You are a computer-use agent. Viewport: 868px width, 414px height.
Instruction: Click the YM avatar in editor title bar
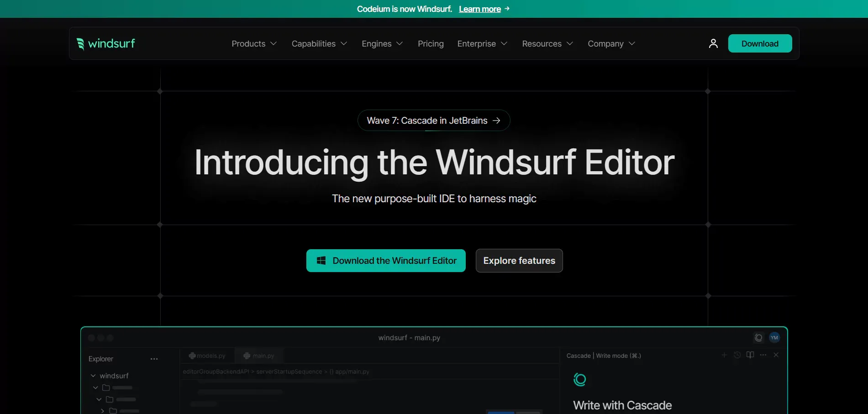pyautogui.click(x=774, y=338)
